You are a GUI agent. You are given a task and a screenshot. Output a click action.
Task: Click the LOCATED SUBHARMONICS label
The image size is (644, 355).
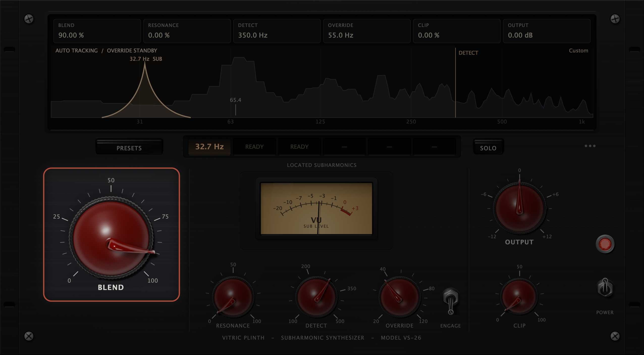[x=322, y=165]
